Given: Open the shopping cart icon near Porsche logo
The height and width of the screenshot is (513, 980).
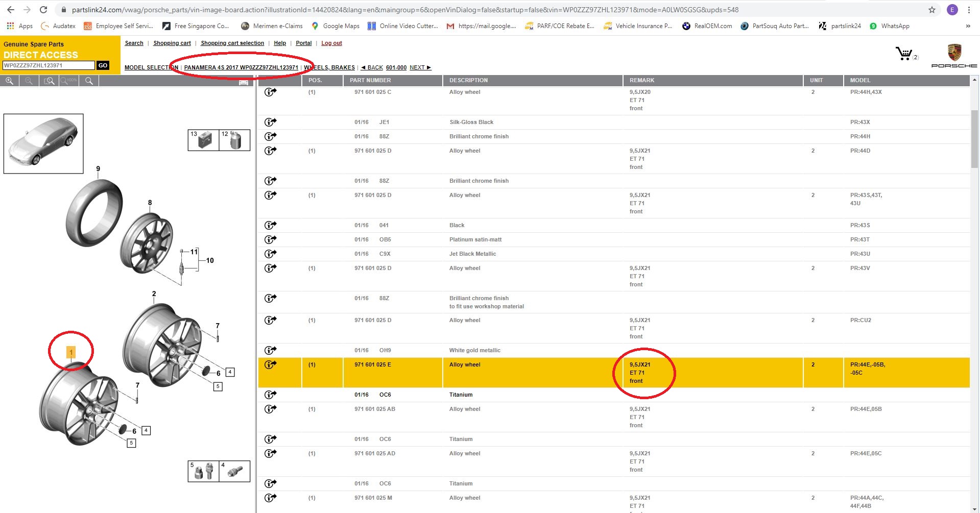Looking at the screenshot, I should pos(904,54).
